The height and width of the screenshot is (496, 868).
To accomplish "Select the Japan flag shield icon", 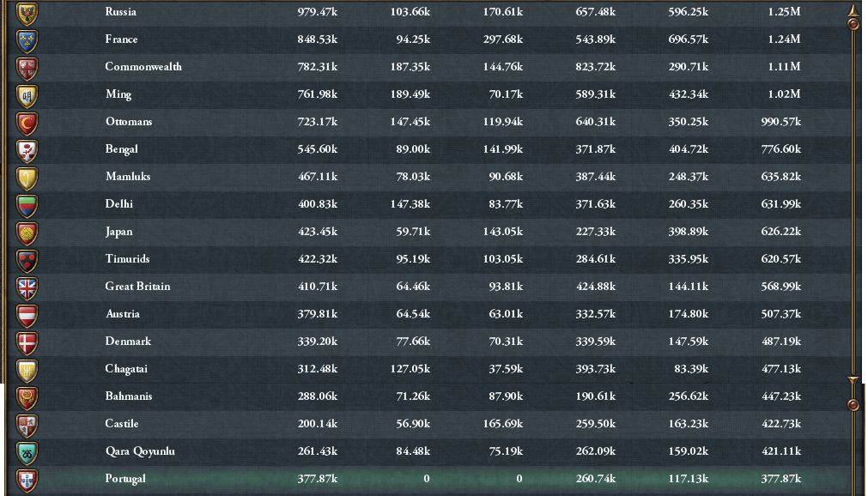I will (27, 233).
